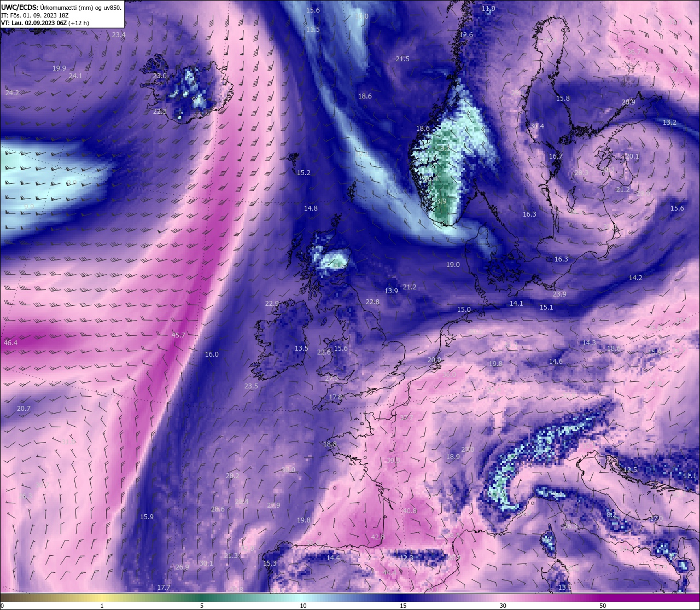This screenshot has height=610, width=700.
Task: Click the '22.9' map label
Action: [272, 304]
